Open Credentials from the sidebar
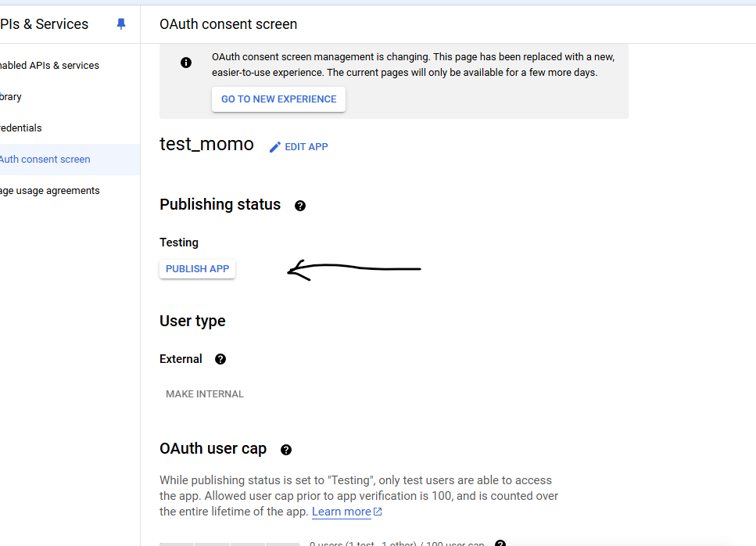This screenshot has height=546, width=756. coord(21,128)
